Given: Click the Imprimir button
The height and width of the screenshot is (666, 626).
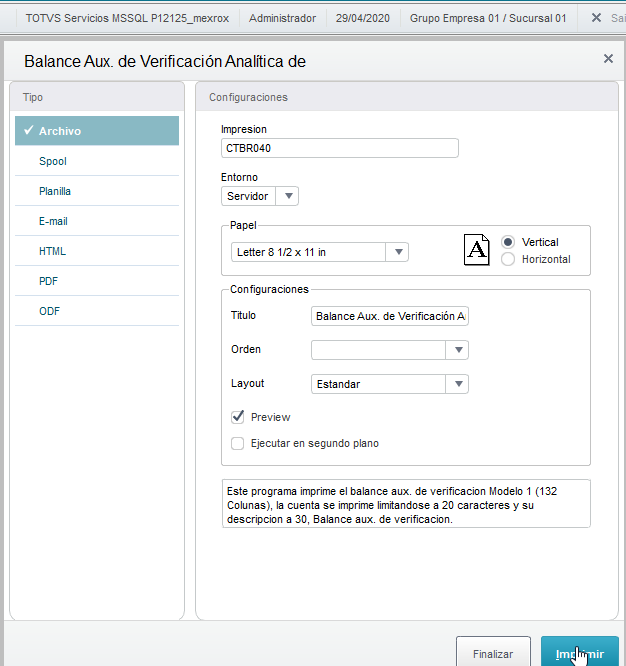Looking at the screenshot, I should [x=580, y=652].
